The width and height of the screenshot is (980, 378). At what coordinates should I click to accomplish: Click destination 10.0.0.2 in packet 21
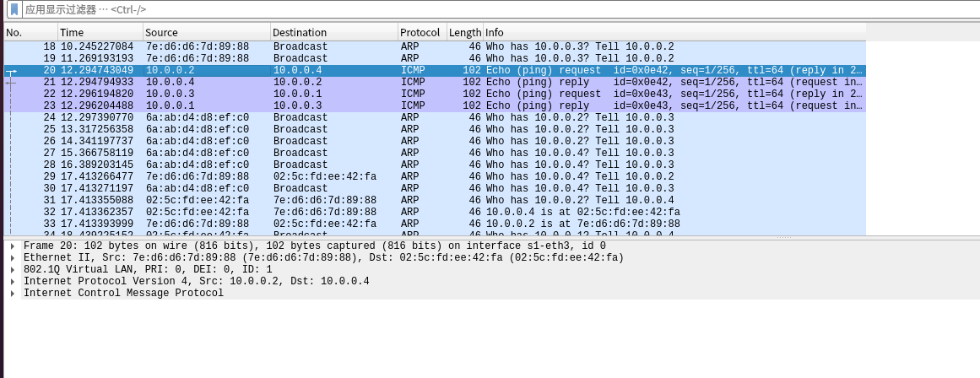point(297,83)
